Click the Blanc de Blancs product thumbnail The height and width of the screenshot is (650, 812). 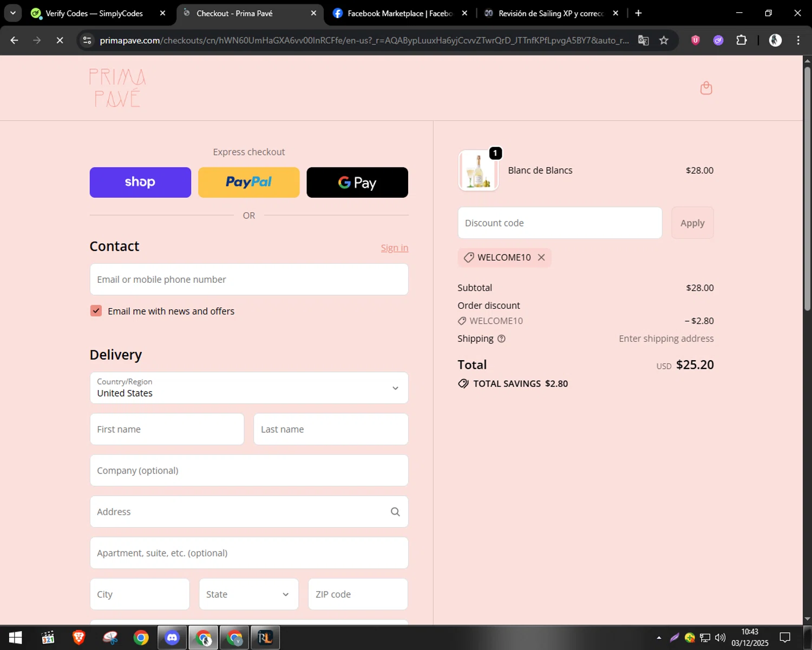(479, 170)
